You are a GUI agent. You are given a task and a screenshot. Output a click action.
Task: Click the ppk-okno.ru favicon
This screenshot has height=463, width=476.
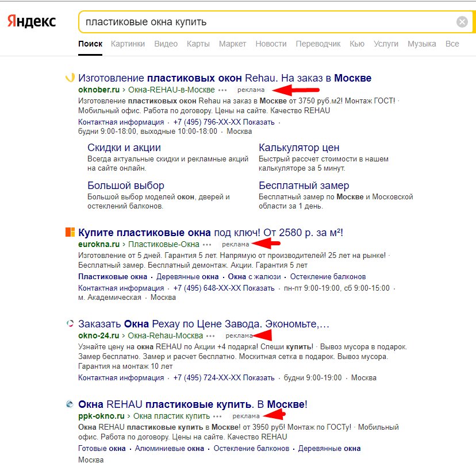click(70, 404)
